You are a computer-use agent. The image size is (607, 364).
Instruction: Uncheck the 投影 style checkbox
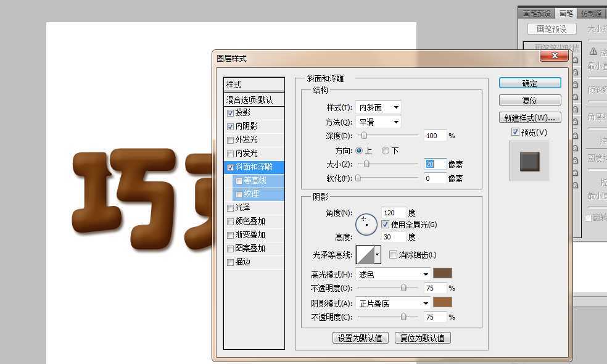[x=230, y=112]
